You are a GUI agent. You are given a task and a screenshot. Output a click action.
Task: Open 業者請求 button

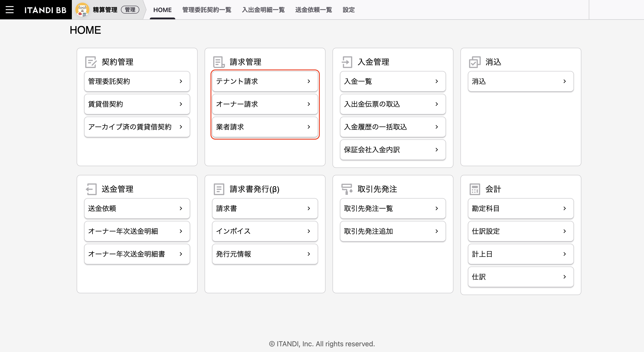(x=265, y=127)
